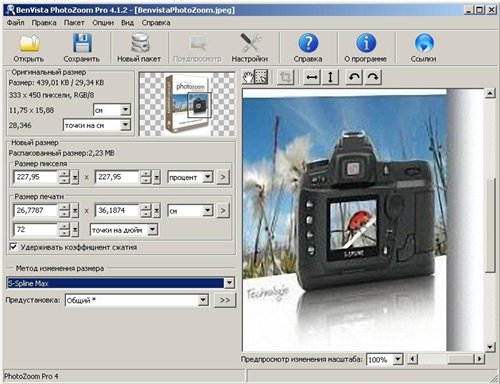Open the Пакет menu

(74, 23)
